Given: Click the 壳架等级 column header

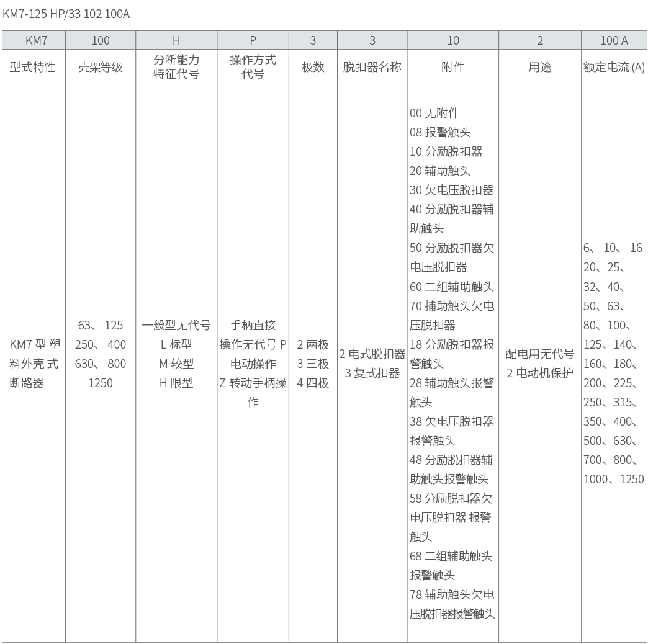Looking at the screenshot, I should coord(101,68).
